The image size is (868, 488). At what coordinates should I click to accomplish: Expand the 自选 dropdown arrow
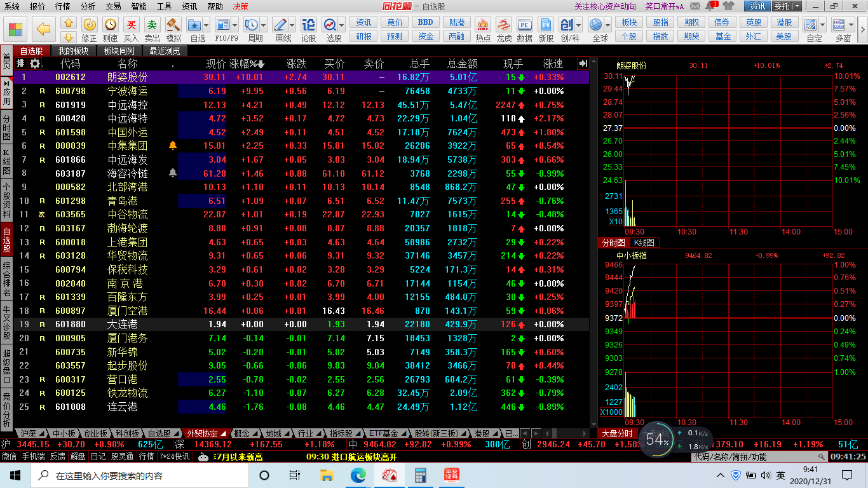(207, 25)
